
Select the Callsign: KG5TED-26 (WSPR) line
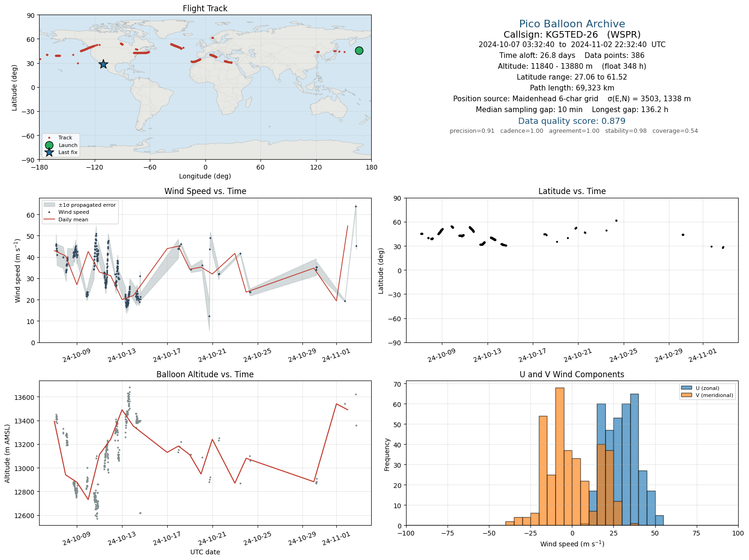pyautogui.click(x=572, y=34)
